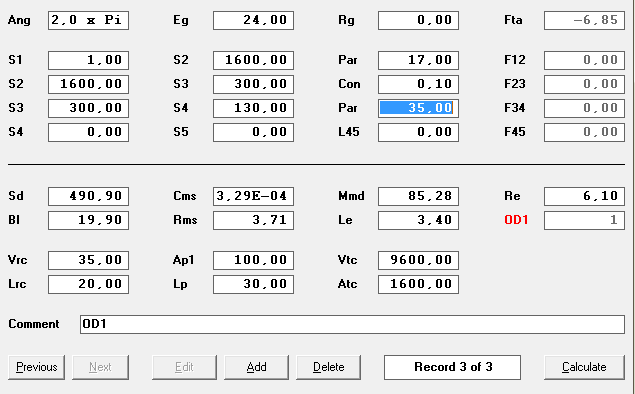The width and height of the screenshot is (635, 394).
Task: Click the Ang label
Action: click(19, 21)
